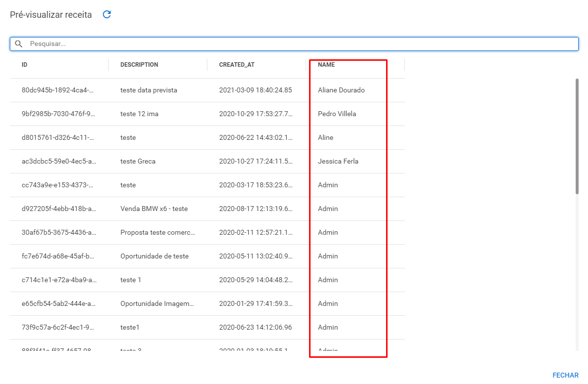Sort by the CREATED_AT column header

236,65
